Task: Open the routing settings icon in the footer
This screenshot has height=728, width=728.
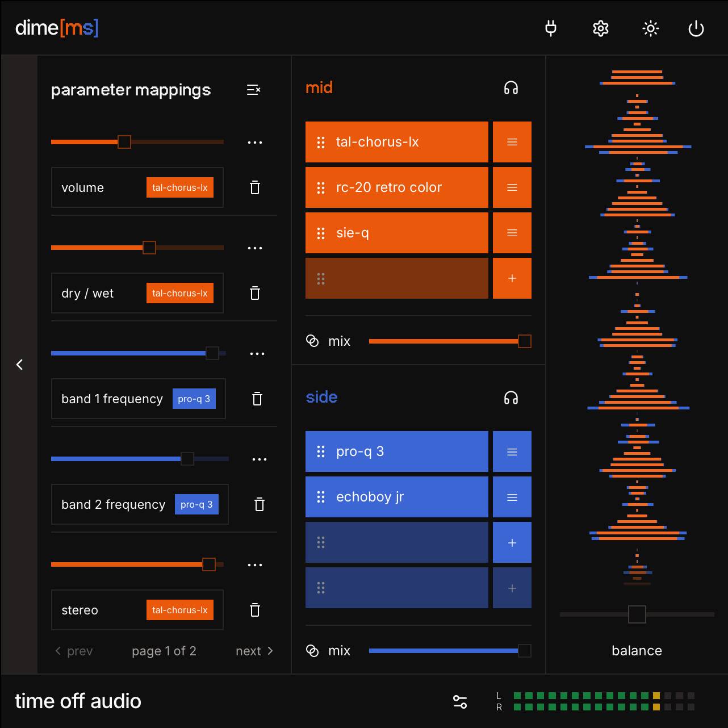Action: pyautogui.click(x=460, y=701)
